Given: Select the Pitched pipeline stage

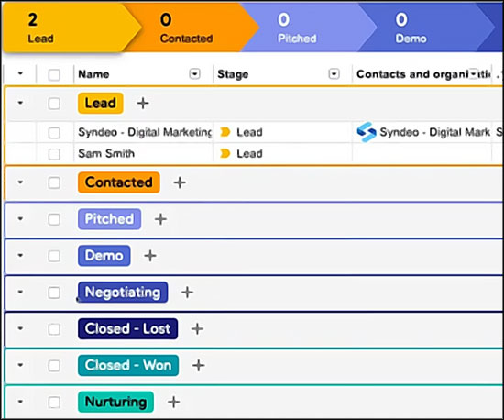Looking at the screenshot, I should [x=309, y=28].
